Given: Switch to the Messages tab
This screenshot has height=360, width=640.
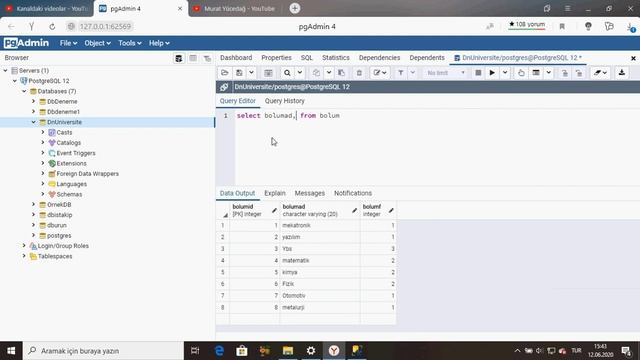Looking at the screenshot, I should 309,193.
